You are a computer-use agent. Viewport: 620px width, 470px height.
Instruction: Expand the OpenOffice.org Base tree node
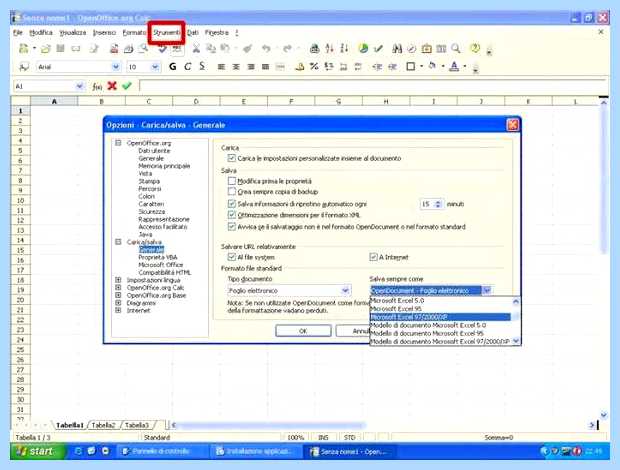[x=118, y=295]
